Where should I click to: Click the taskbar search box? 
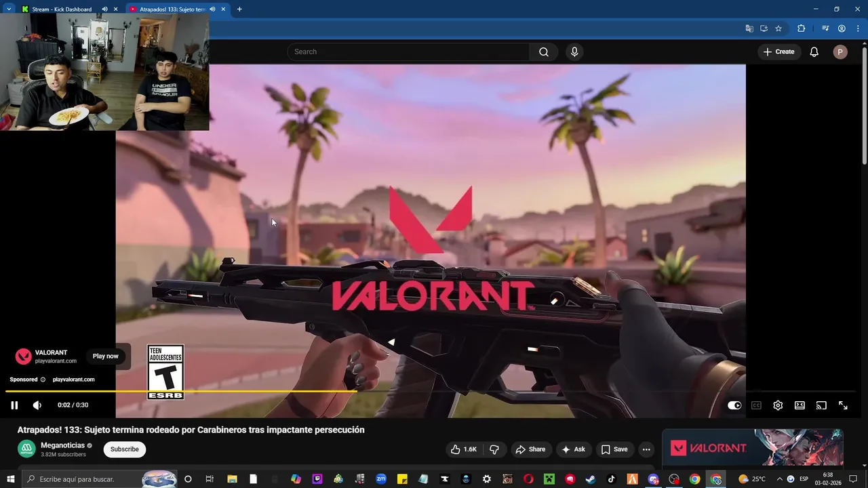click(100, 479)
